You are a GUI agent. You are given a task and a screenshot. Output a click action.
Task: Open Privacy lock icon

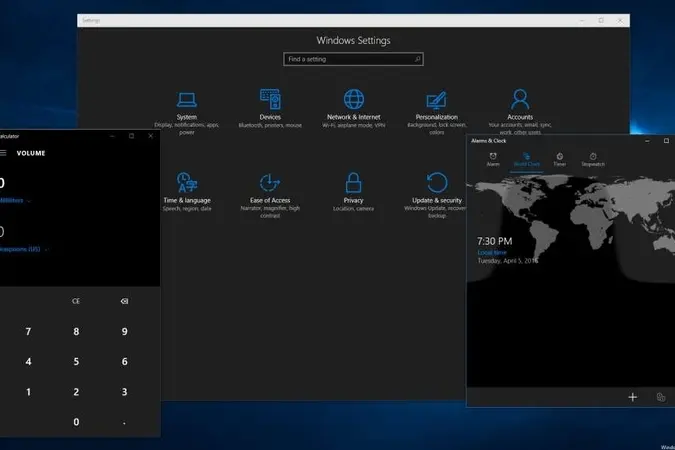(353, 182)
